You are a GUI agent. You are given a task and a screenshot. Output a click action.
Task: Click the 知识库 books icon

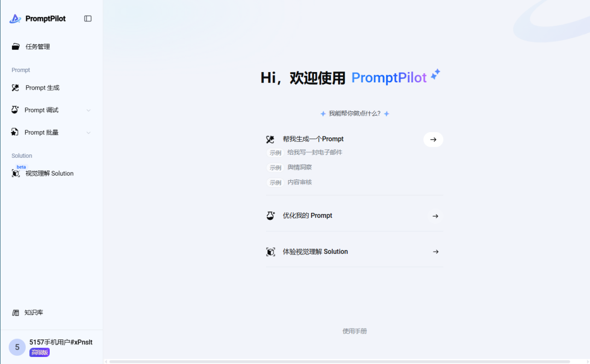point(15,313)
